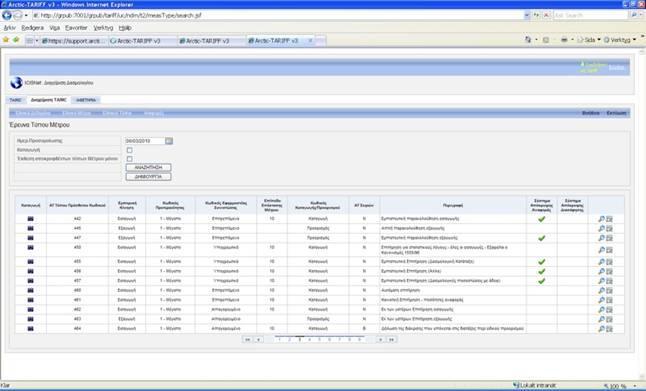Open the Favoriter menu
Screen dimensions: 646x391
(76, 28)
